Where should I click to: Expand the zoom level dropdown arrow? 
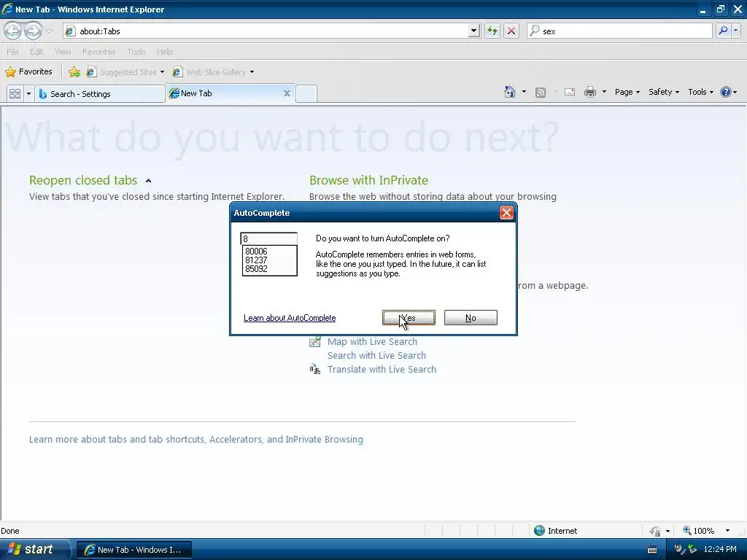[727, 531]
